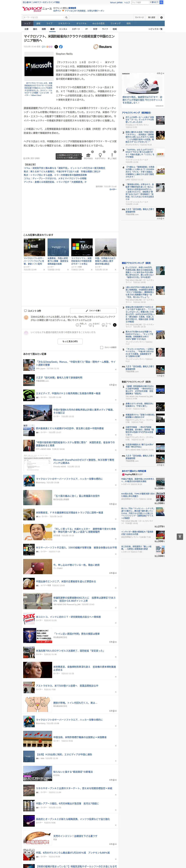
Task: Open the みんなの意見 navigation tab
Action: pyautogui.click(x=98, y=24)
